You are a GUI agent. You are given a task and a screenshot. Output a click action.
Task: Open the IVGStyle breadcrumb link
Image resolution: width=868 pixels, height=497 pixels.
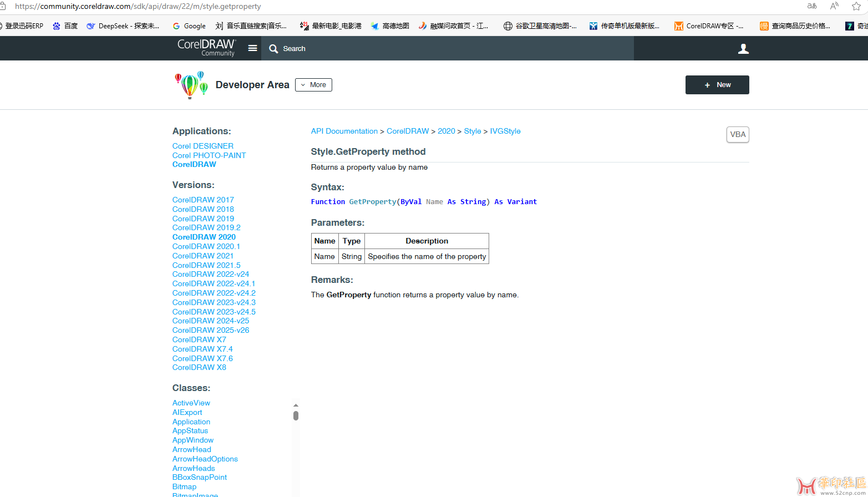point(505,131)
